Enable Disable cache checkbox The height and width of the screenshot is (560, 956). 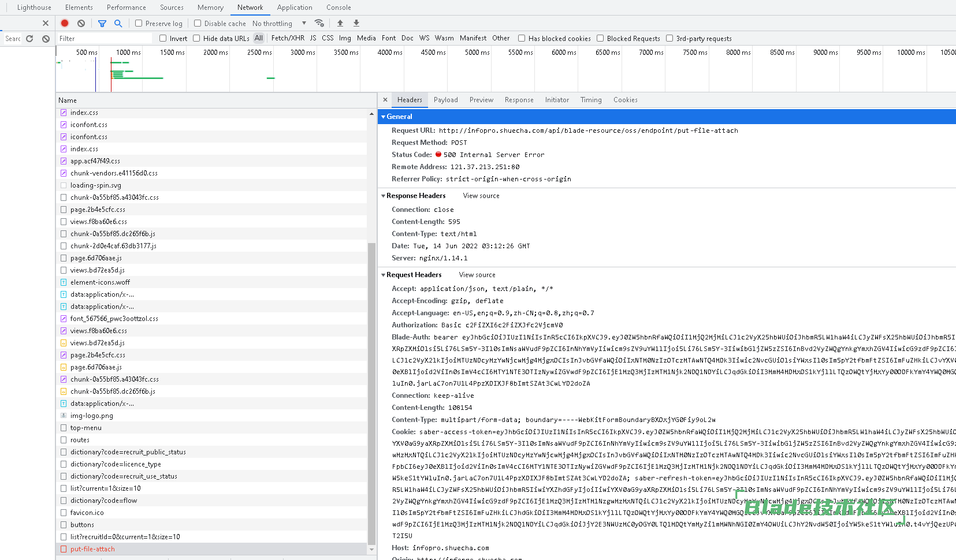coord(198,23)
